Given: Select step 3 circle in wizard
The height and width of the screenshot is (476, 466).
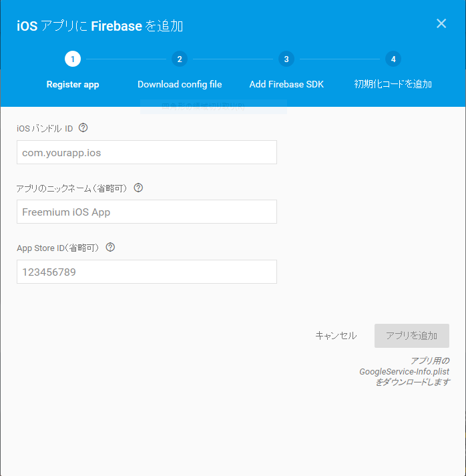Looking at the screenshot, I should 286,59.
